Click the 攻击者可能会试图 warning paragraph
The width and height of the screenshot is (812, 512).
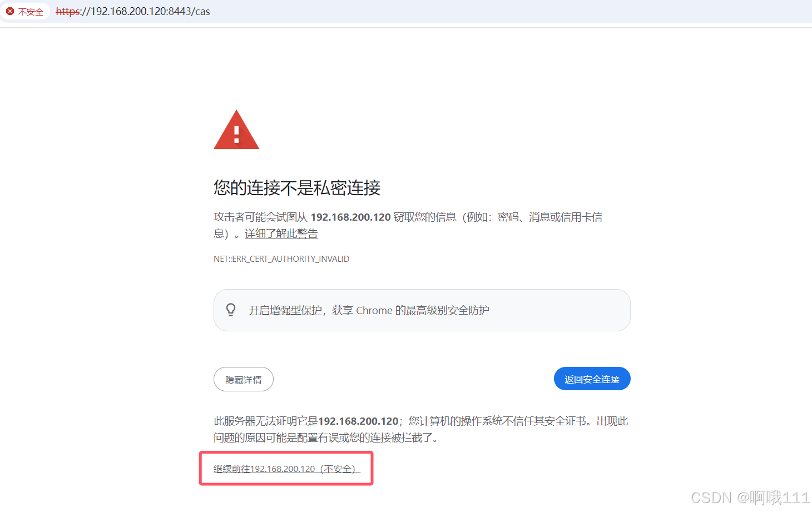pyautogui.click(x=408, y=225)
